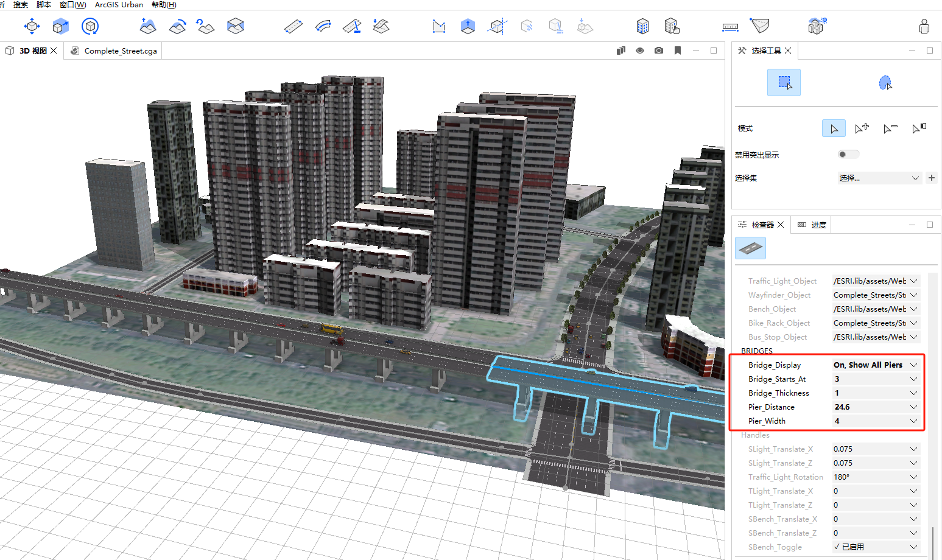
Task: Expand the Bridge_Display dropdown arrow
Action: pyautogui.click(x=913, y=365)
